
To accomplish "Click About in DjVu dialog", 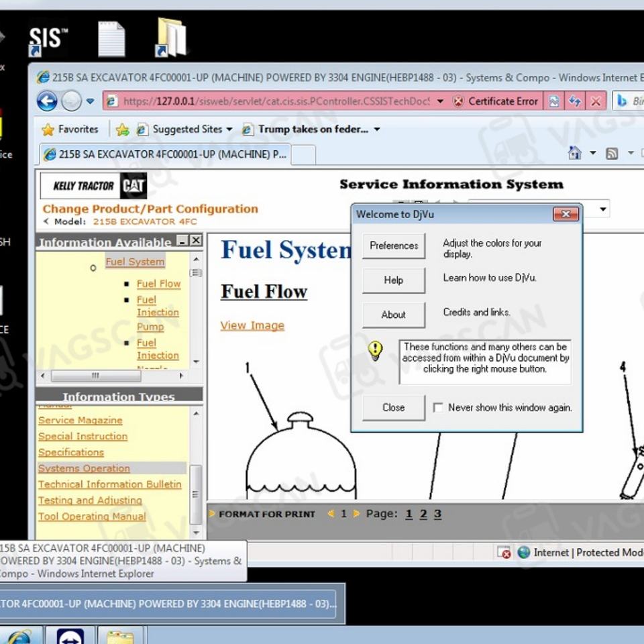I will 394,315.
